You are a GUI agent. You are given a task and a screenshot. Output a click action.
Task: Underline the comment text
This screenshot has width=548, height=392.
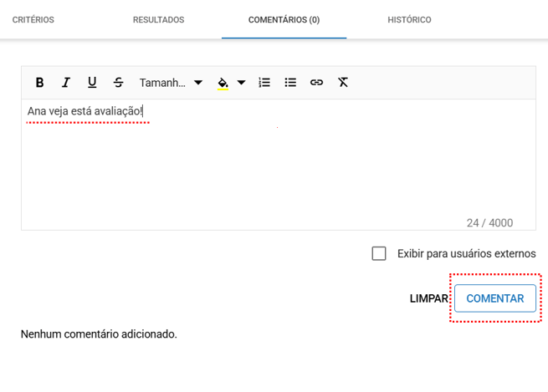pyautogui.click(x=92, y=83)
